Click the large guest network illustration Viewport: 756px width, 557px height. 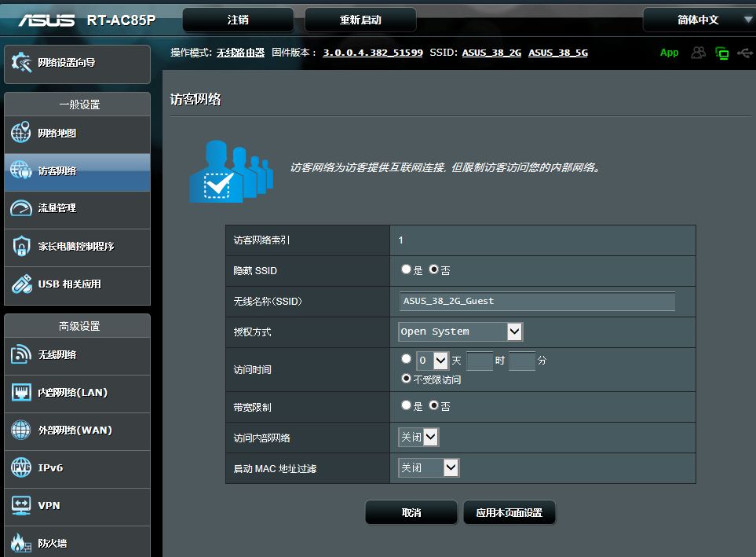(x=232, y=171)
